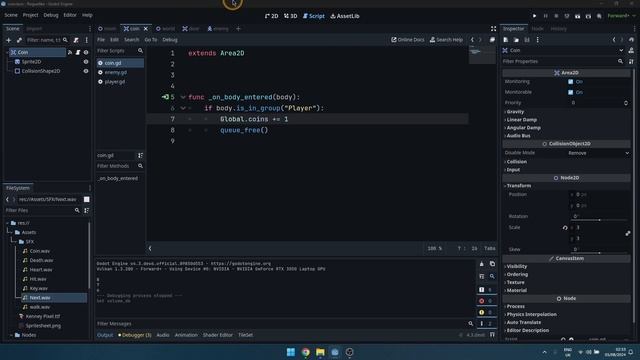Select the Coin root node
This screenshot has height=360, width=640.
point(37,52)
